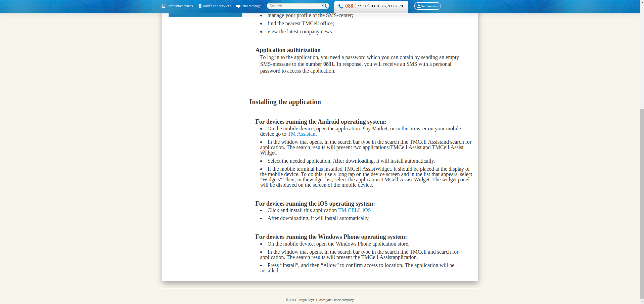The height and width of the screenshot is (304, 644).
Task: Click the 088 hotline number
Action: (x=349, y=6)
